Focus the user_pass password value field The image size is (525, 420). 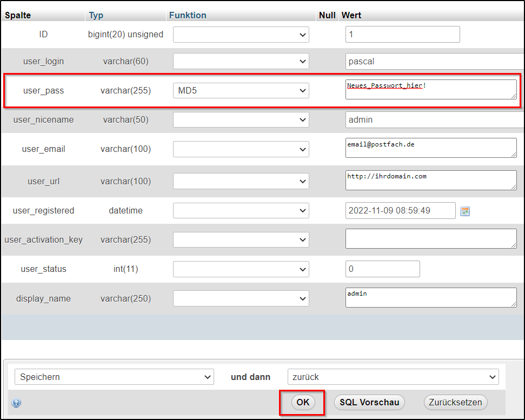click(430, 90)
